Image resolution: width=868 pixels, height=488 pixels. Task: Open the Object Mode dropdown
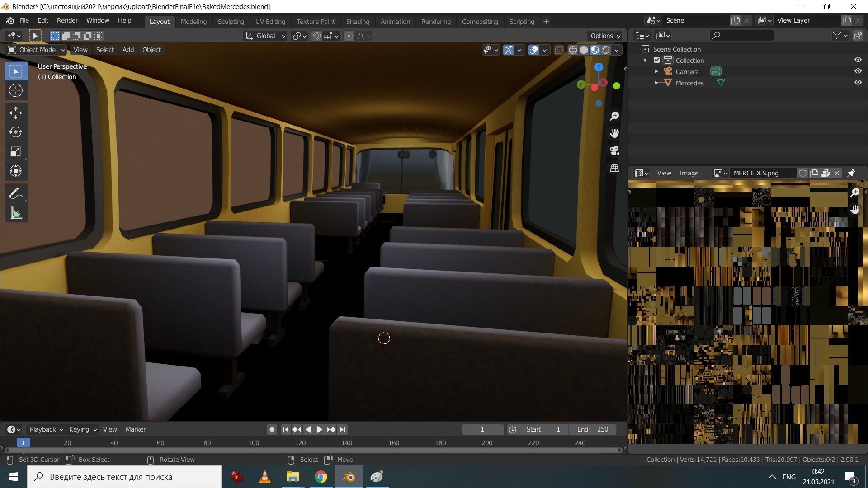pyautogui.click(x=37, y=50)
